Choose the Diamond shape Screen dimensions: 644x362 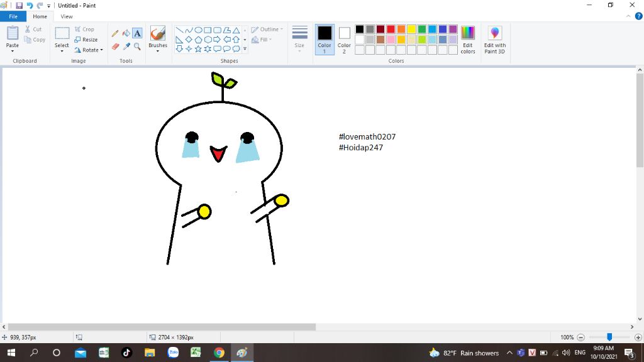point(189,40)
